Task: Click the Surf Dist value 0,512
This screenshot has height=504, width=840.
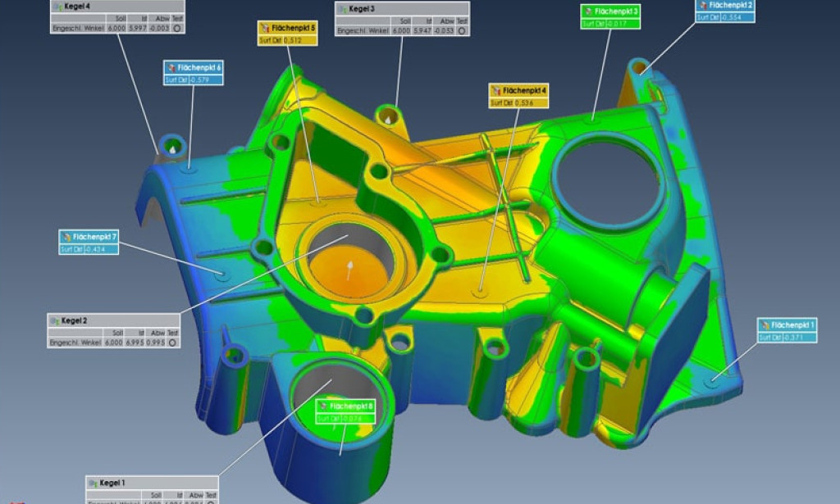Action: point(293,41)
